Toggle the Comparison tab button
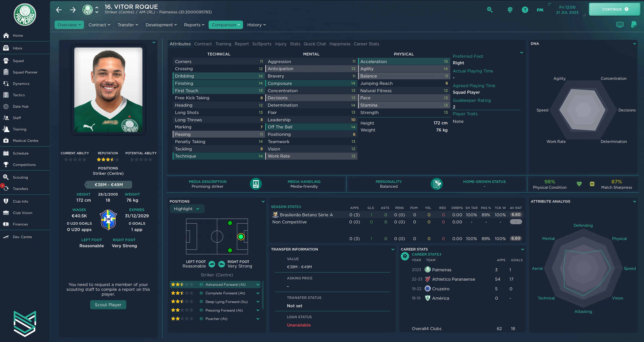 226,25
